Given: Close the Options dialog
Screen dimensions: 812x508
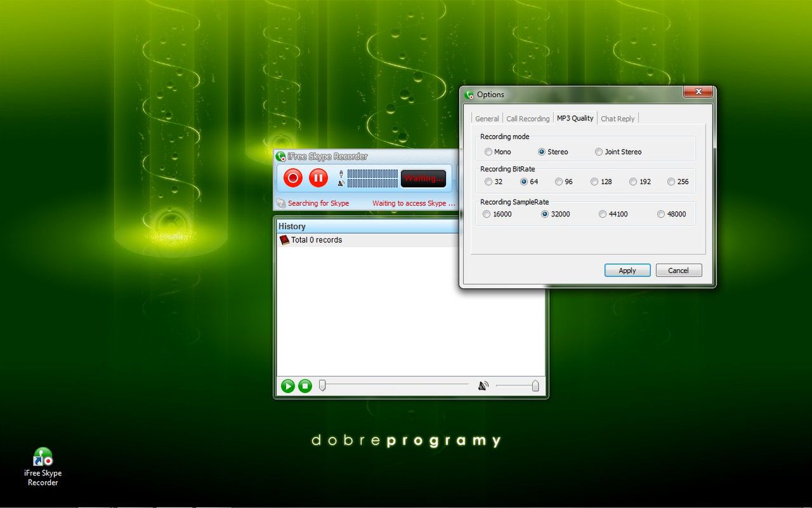Looking at the screenshot, I should click(698, 92).
